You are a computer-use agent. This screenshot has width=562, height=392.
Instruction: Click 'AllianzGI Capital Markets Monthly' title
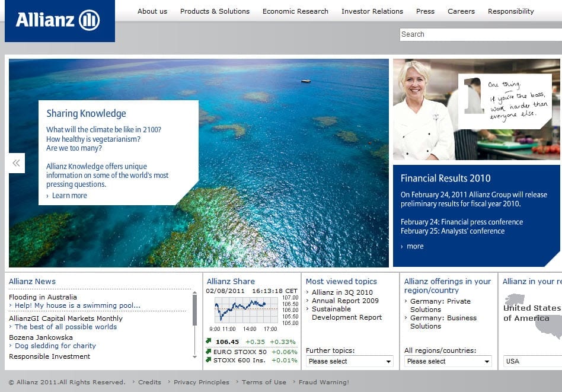(x=66, y=318)
